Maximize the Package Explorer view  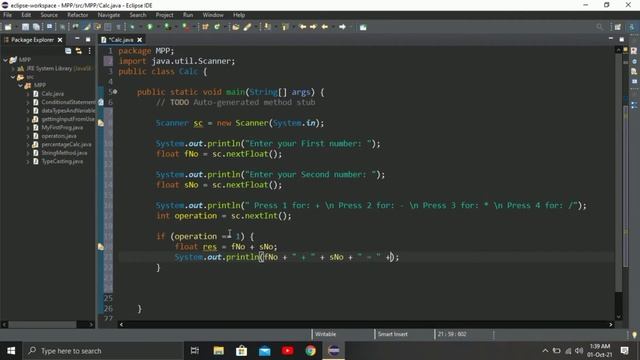[x=88, y=40]
